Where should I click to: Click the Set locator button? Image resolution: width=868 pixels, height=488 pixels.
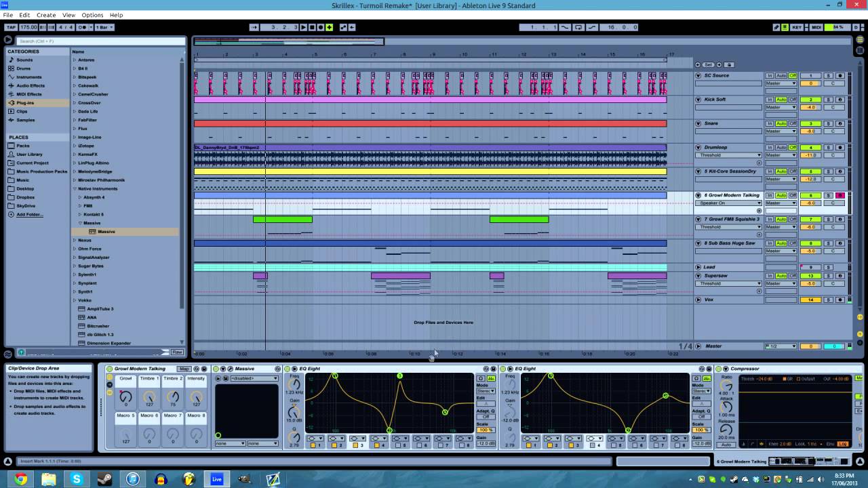tap(708, 65)
